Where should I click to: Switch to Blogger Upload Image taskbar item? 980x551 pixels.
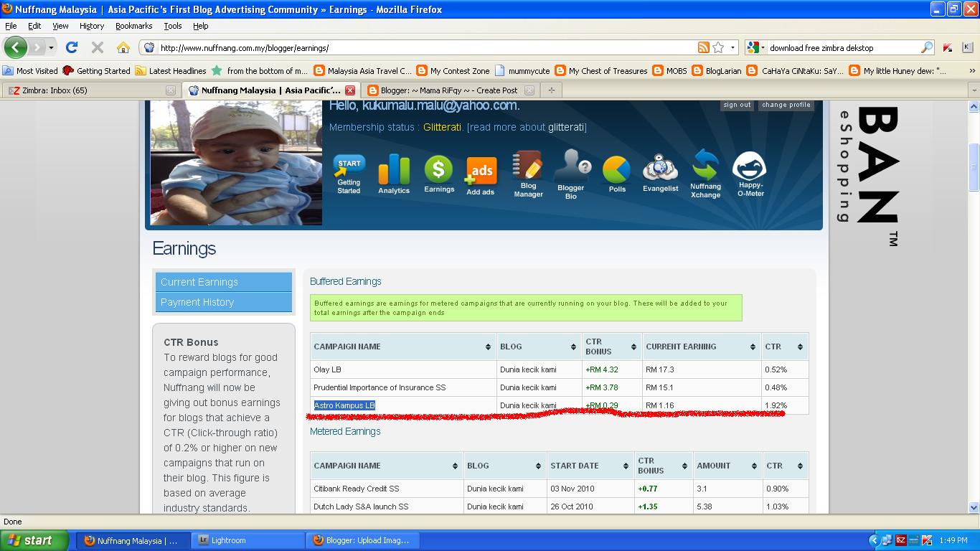tap(364, 540)
